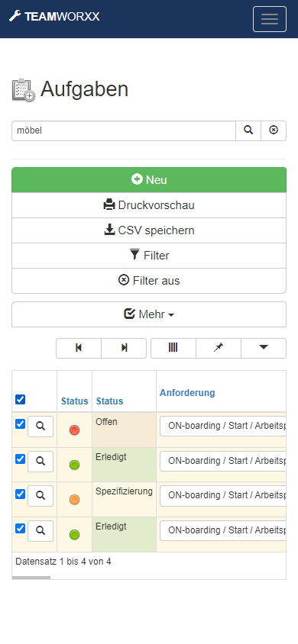Click Filter aus to disable filter
This screenshot has width=298, height=644.
pos(149,281)
